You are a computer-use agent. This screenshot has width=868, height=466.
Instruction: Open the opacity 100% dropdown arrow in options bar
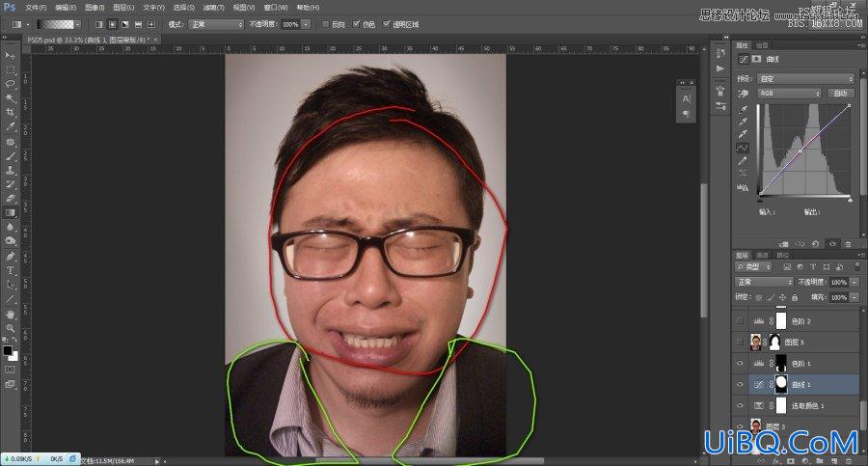tap(306, 24)
